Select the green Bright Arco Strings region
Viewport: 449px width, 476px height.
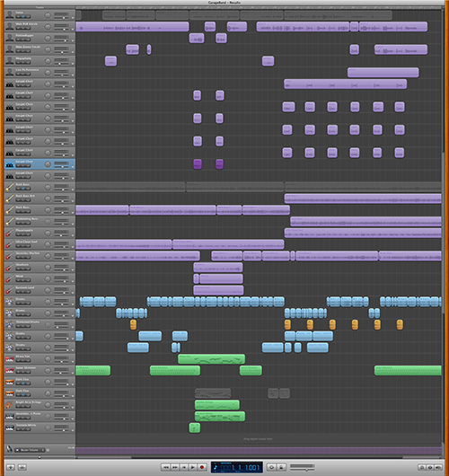(x=217, y=405)
